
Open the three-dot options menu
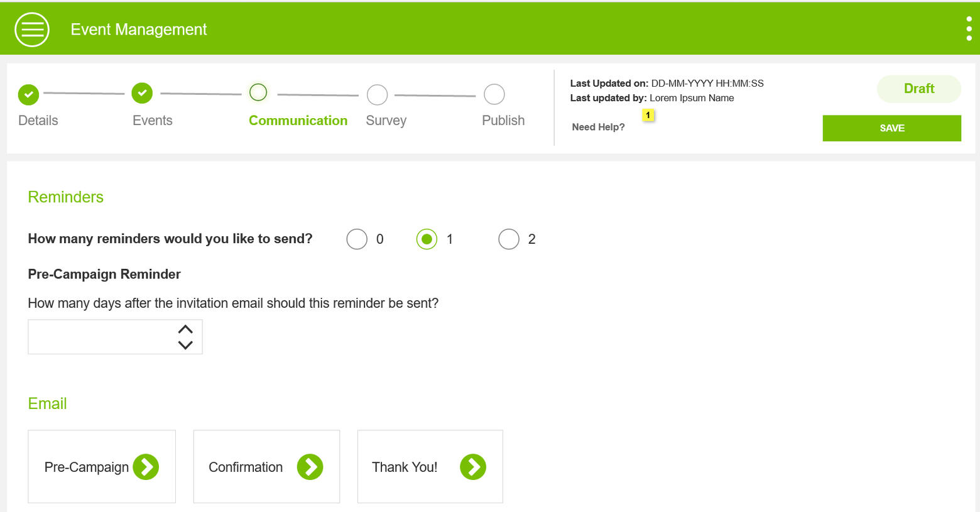pos(969,29)
